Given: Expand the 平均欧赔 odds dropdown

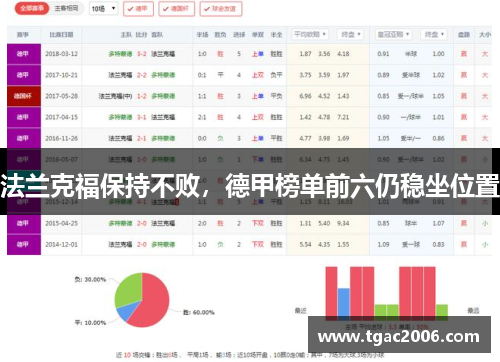Looking at the screenshot, I should (310, 34).
